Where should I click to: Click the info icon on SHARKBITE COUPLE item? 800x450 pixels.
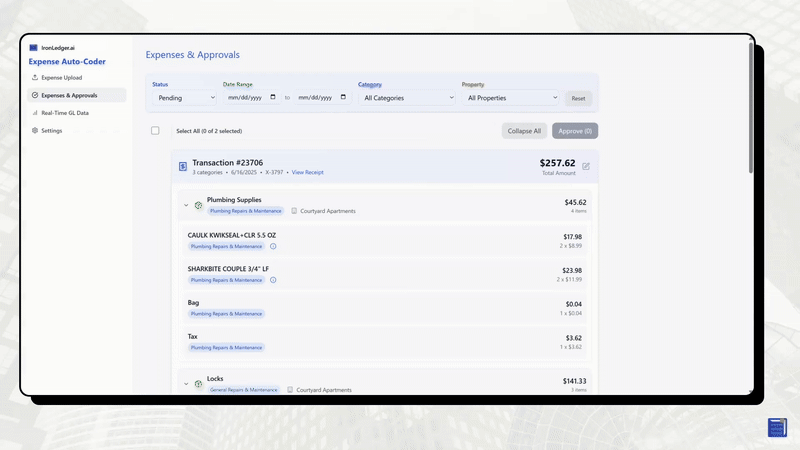[x=273, y=280]
